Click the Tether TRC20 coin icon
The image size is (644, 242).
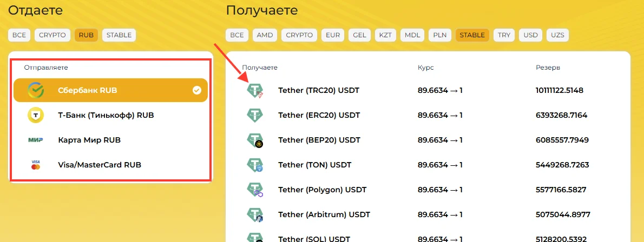pos(255,91)
